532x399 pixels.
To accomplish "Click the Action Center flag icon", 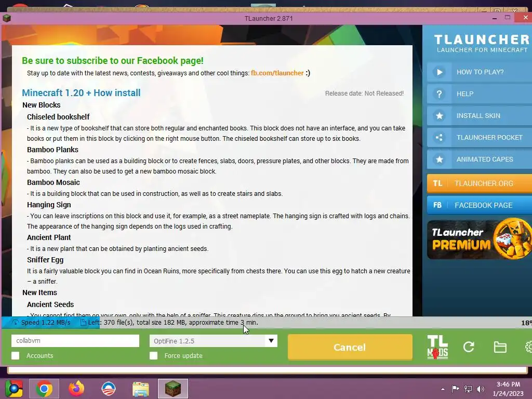I will pyautogui.click(x=455, y=389).
